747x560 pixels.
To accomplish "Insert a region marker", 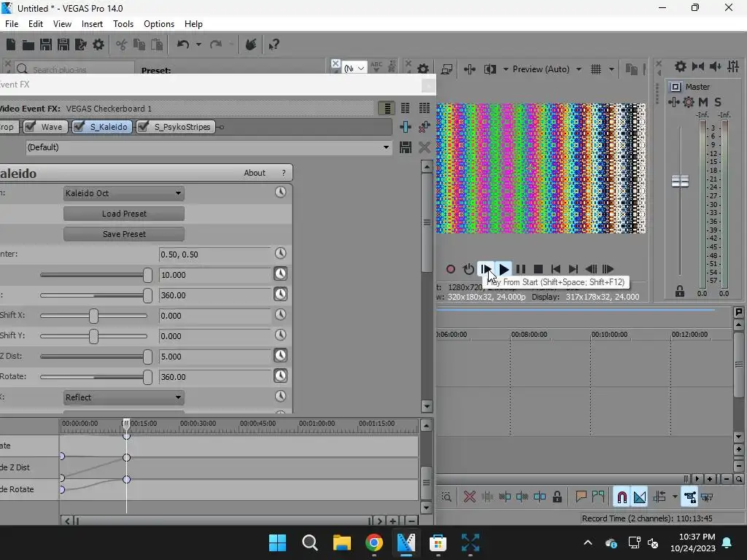I will click(x=598, y=497).
